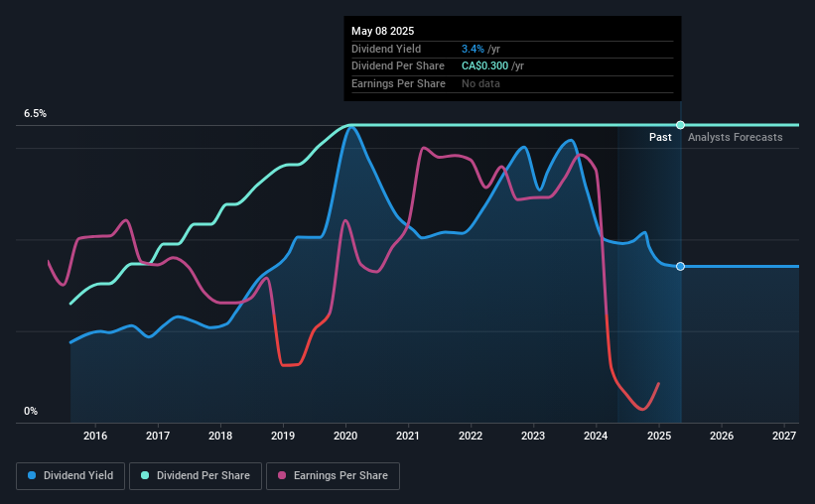Click the 6.5% y-axis label
Viewport: 815px width, 504px height.
tap(36, 113)
